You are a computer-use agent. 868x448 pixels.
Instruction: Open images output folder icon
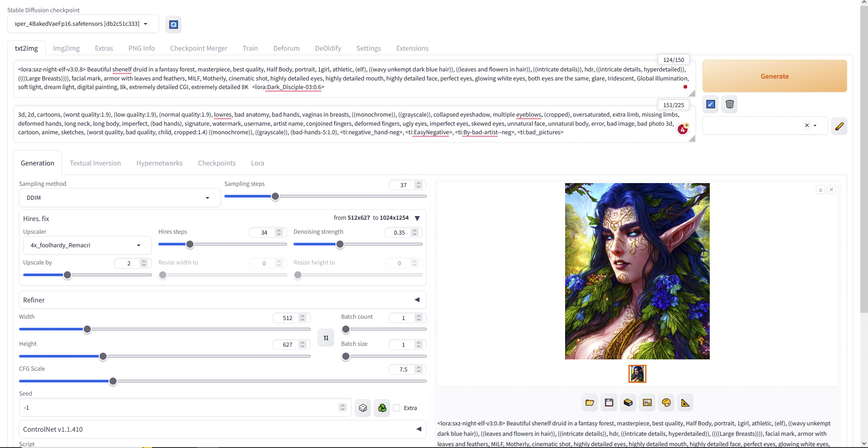pyautogui.click(x=590, y=403)
